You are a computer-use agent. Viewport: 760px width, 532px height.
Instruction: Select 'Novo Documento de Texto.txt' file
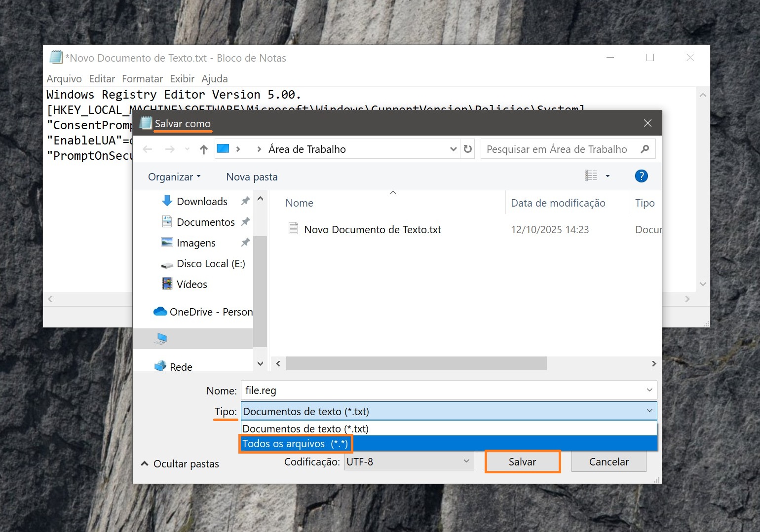[x=372, y=230]
